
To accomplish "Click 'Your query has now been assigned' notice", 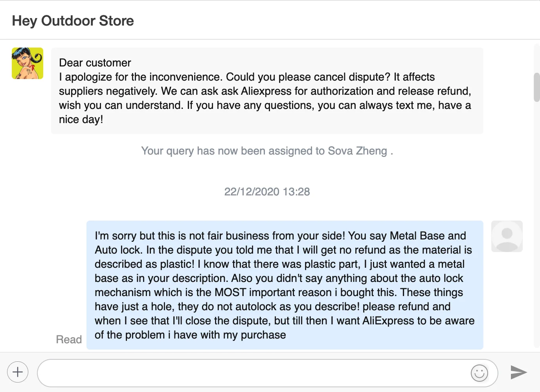I will tap(232, 151).
